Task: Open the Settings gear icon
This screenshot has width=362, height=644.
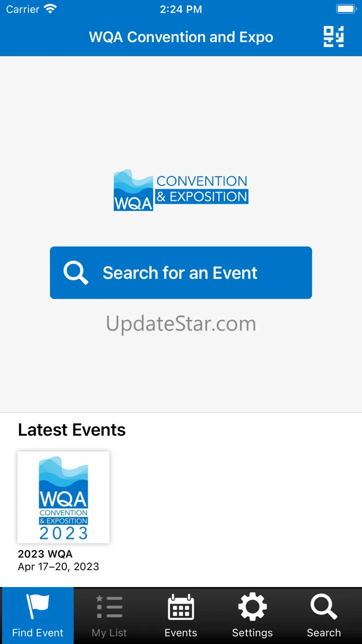Action: (x=252, y=607)
